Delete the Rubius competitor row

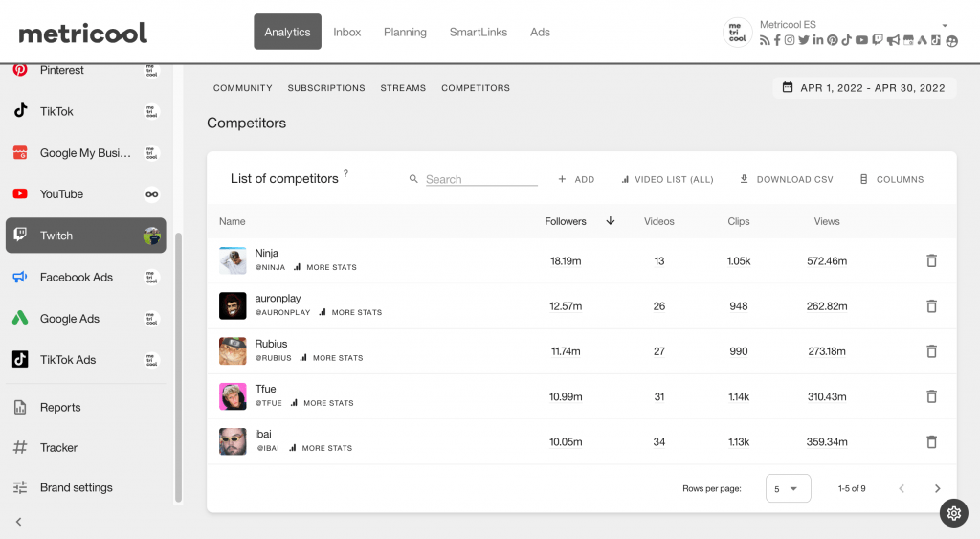click(x=931, y=351)
